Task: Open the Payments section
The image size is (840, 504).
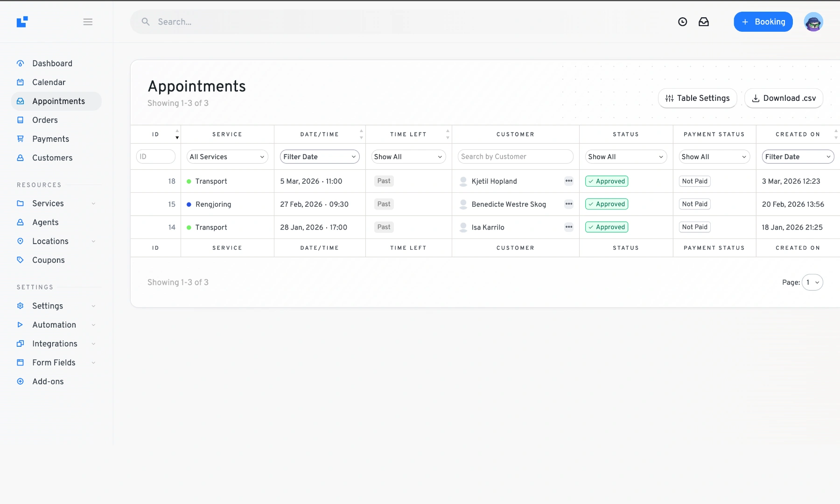Action: click(x=51, y=139)
